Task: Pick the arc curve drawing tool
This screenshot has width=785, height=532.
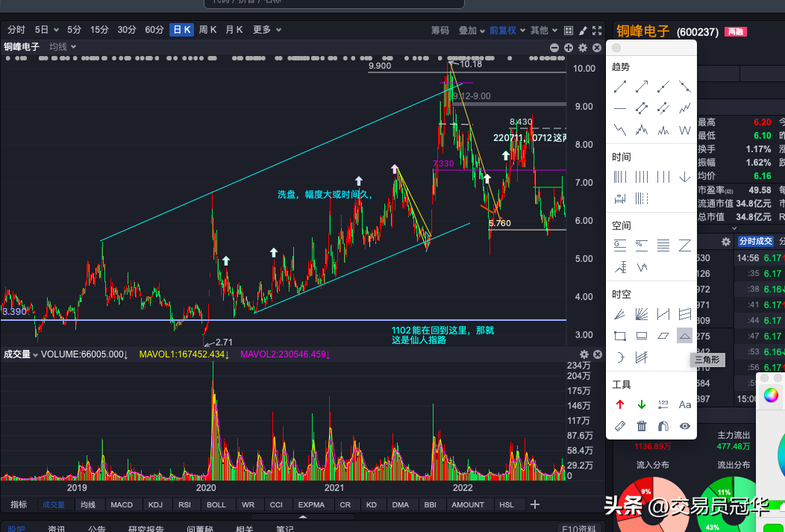Action: 620,357
